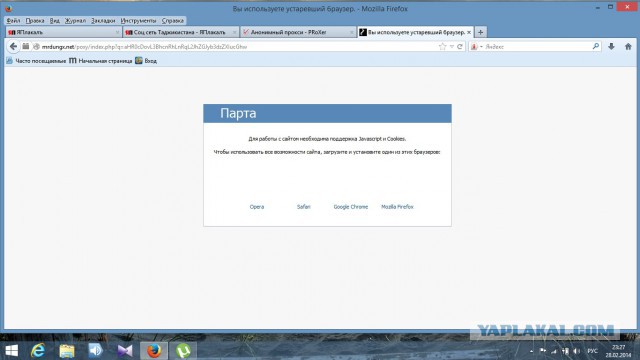This screenshot has width=640, height=360.
Task: Close the ЯПлакалъ tab
Action: (x=117, y=32)
